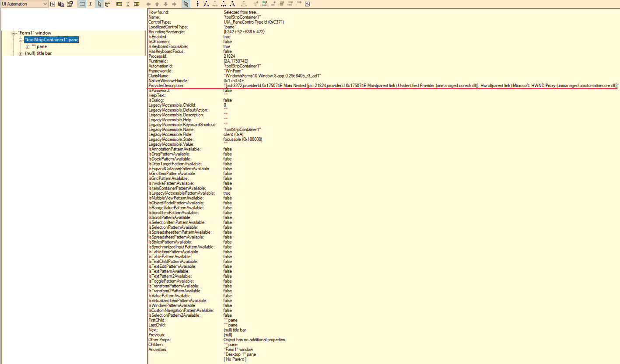The width and height of the screenshot is (620, 364).
Task: Click the Ancestors property label
Action: point(158,349)
